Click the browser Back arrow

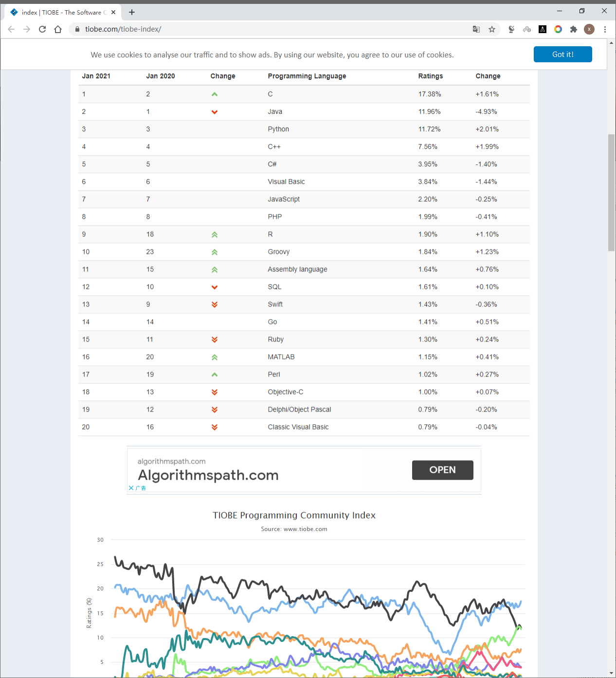coord(11,29)
